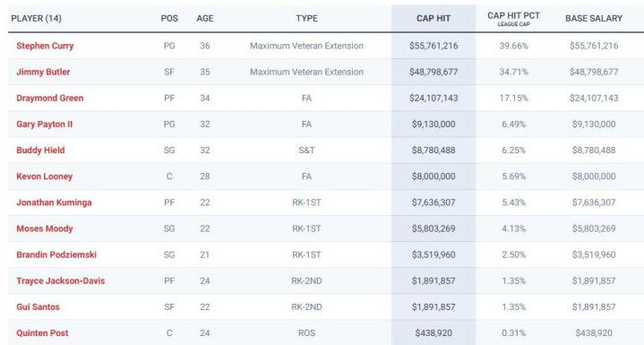The width and height of the screenshot is (644, 345).
Task: Open Kevon Looney's player page
Action: point(45,177)
